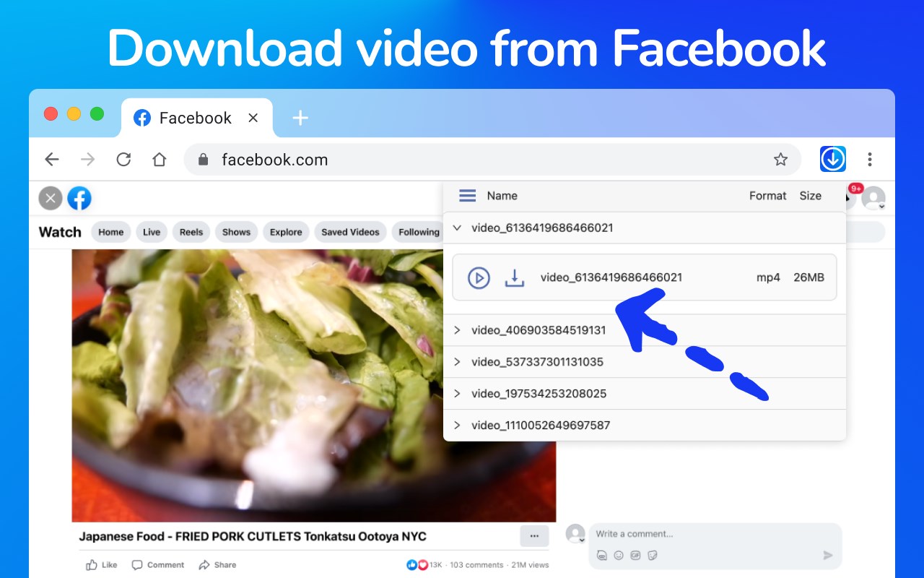Close the video viewer with X button
The width and height of the screenshot is (924, 578).
coord(50,198)
